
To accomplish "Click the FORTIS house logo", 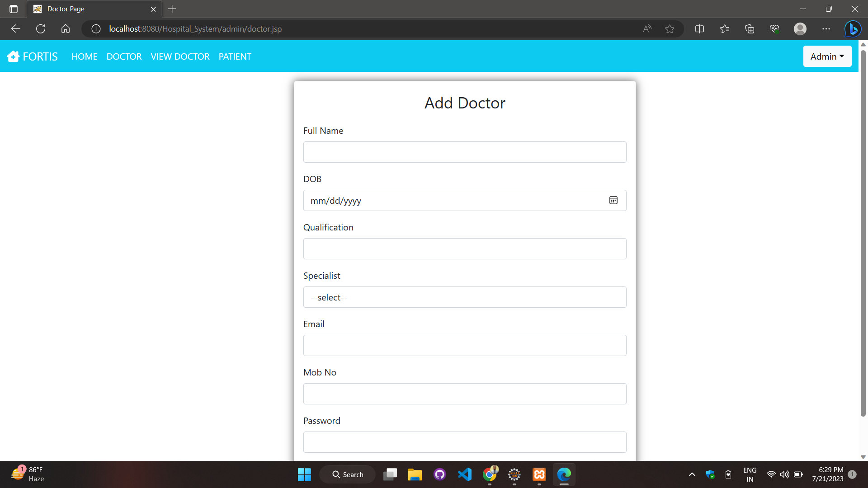I will point(13,56).
